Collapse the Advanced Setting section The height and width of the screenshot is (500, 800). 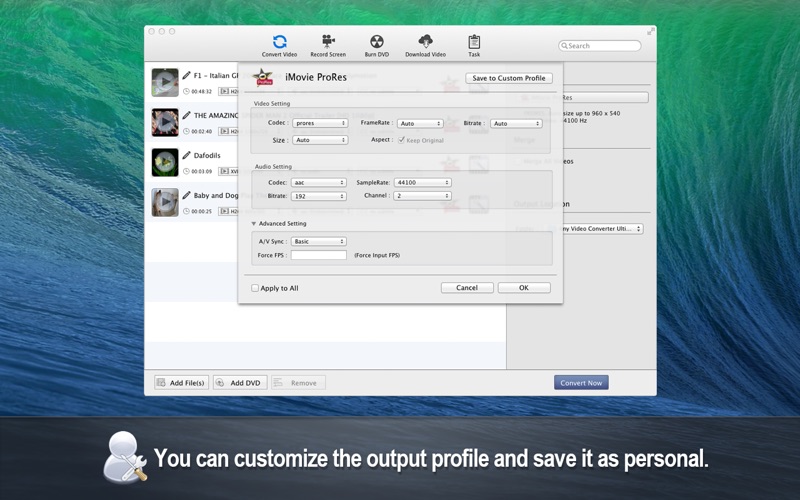tap(254, 223)
